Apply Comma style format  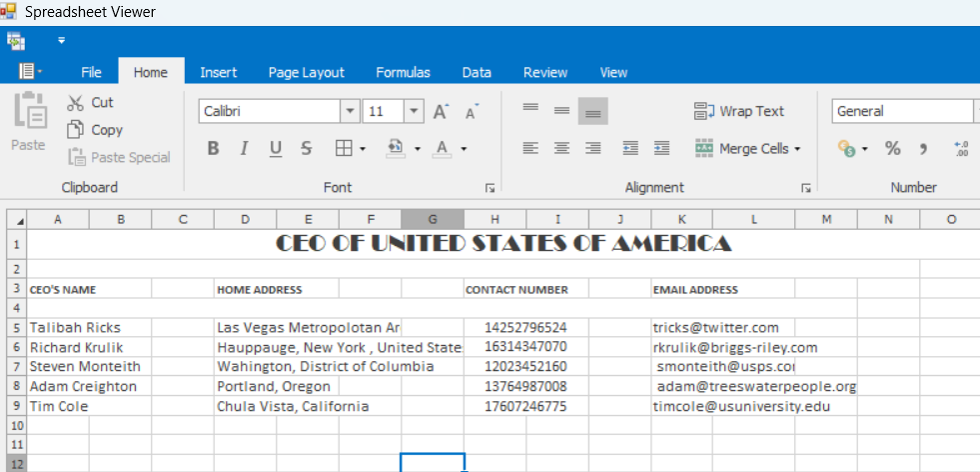tap(923, 149)
